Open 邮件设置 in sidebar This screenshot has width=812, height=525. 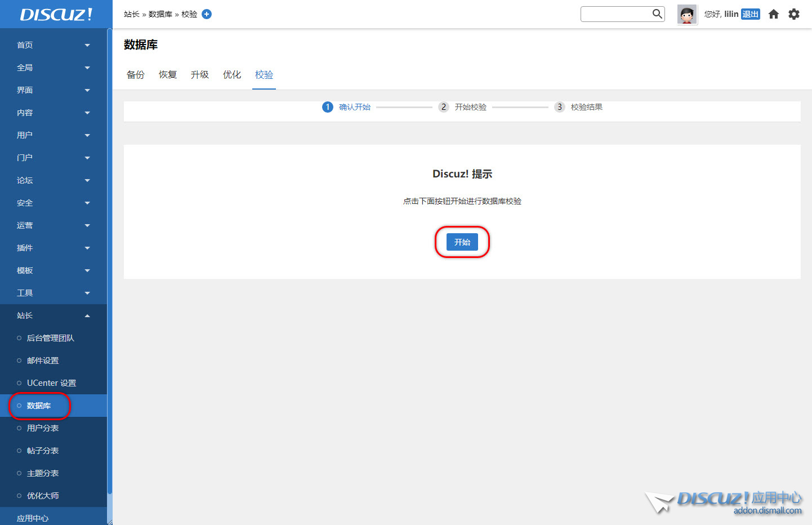(53, 361)
